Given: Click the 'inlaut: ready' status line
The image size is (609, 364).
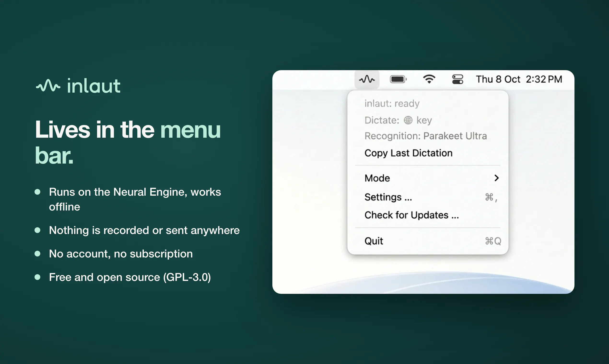Looking at the screenshot, I should 392,103.
